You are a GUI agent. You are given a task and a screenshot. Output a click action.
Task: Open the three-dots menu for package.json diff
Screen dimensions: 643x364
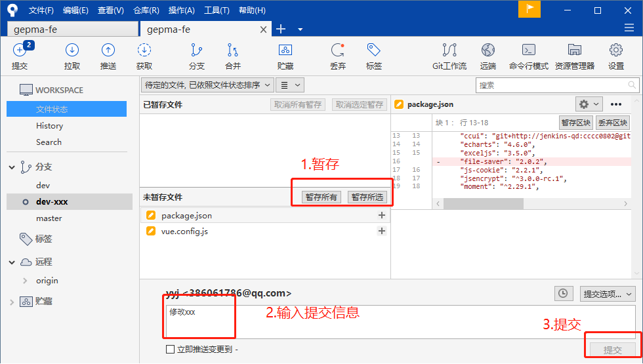click(616, 104)
